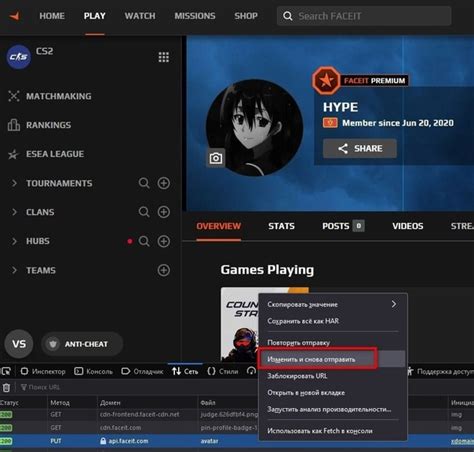Create a tournament using the plus icon
Screen dimensions: 474x452
click(164, 183)
